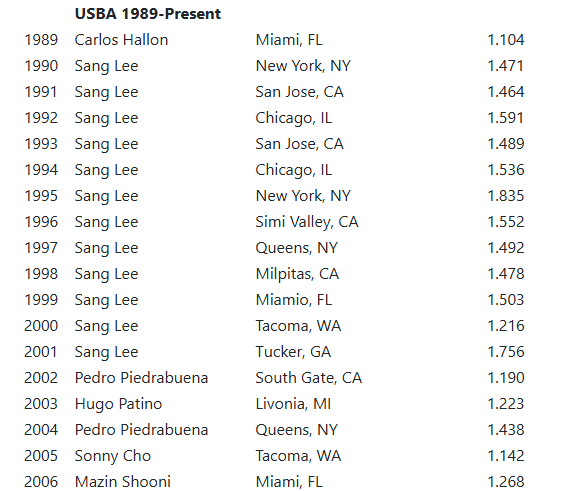Select the Miamio, FL location text
Image resolution: width=572 pixels, height=491 pixels.
(x=294, y=300)
